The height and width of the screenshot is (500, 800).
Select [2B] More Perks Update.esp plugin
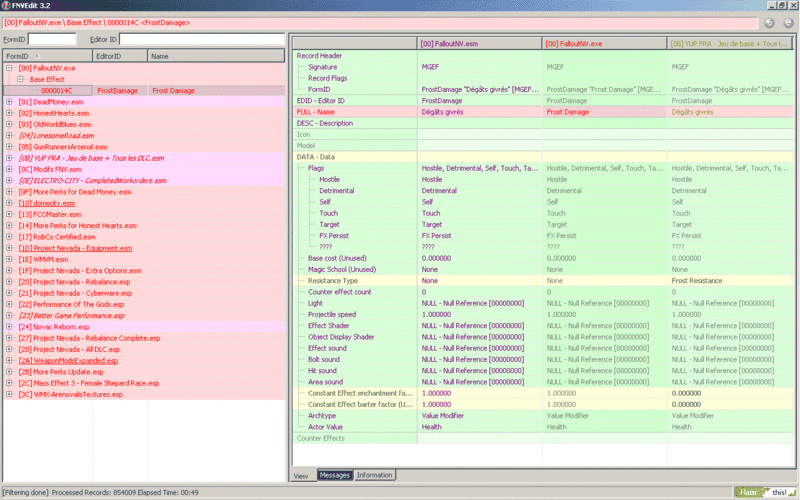[x=61, y=372]
